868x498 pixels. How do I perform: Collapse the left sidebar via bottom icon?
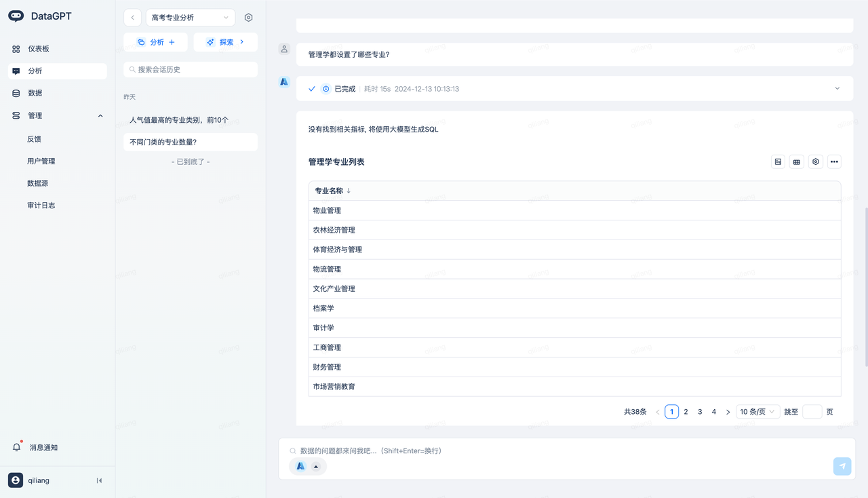(x=99, y=480)
